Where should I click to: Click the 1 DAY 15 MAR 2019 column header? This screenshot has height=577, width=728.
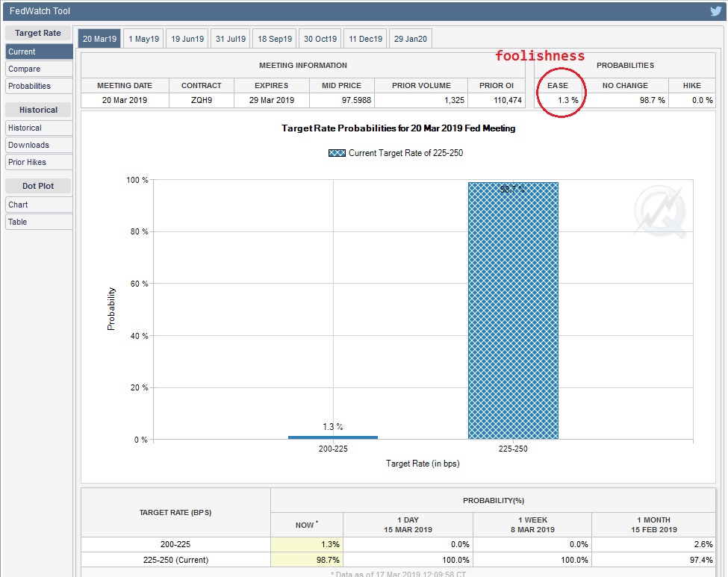pos(408,525)
